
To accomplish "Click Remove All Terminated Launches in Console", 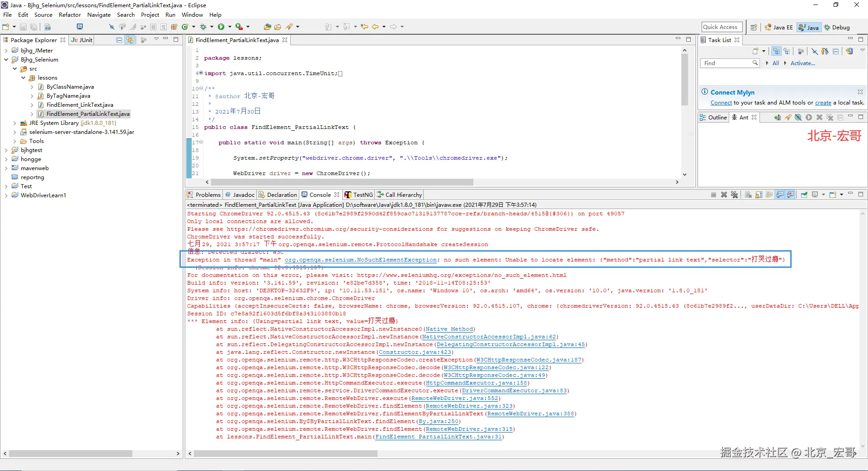I will pyautogui.click(x=735, y=195).
